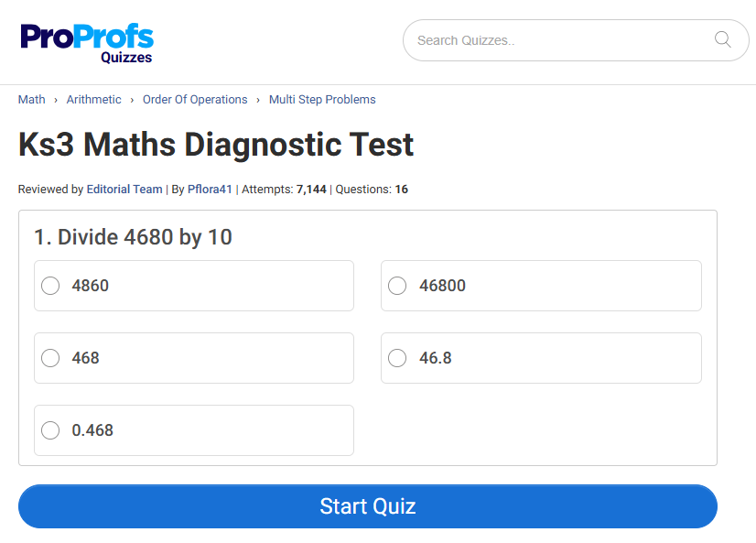Open the Editorial Team reviewer link

(x=124, y=190)
